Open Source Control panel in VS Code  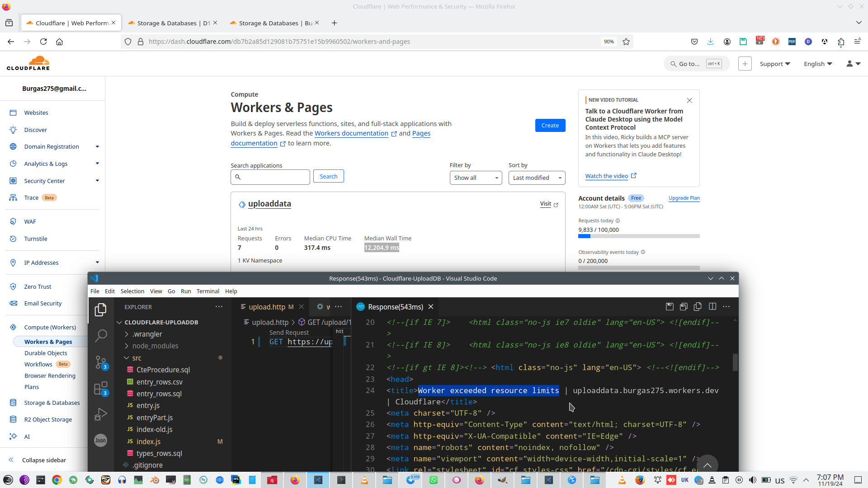[101, 361]
